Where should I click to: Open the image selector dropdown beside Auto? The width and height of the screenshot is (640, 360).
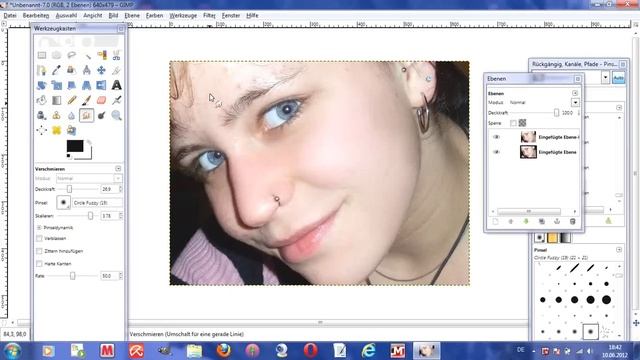(x=605, y=77)
